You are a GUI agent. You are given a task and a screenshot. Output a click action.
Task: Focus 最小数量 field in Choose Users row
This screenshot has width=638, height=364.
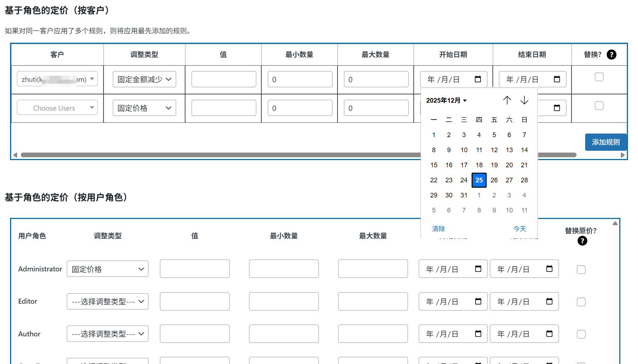tap(300, 108)
